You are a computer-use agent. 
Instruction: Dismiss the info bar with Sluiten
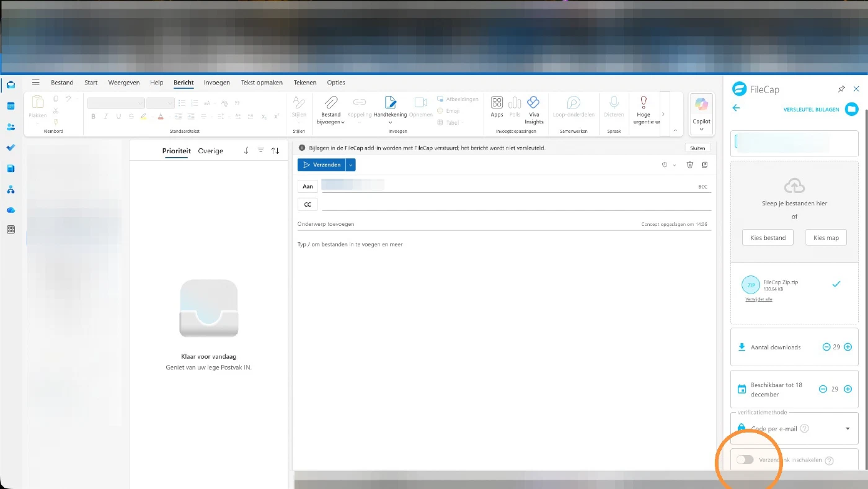point(697,148)
